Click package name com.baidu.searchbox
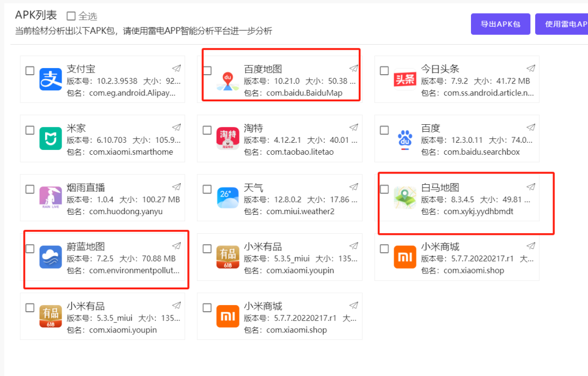588x376 pixels. click(482, 152)
